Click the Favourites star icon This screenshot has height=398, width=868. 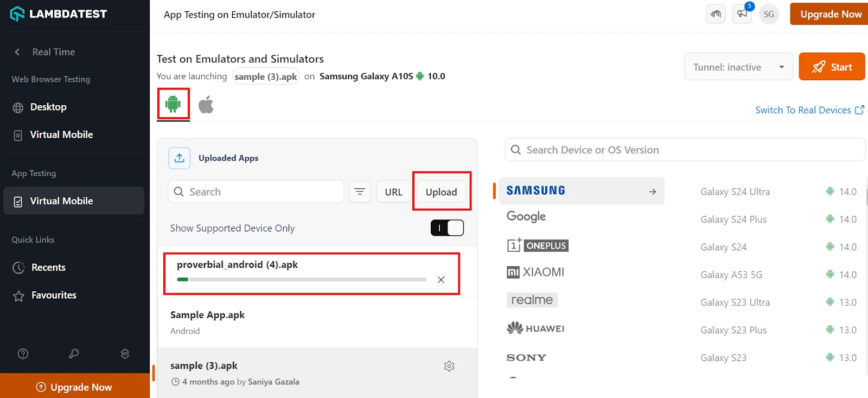18,296
